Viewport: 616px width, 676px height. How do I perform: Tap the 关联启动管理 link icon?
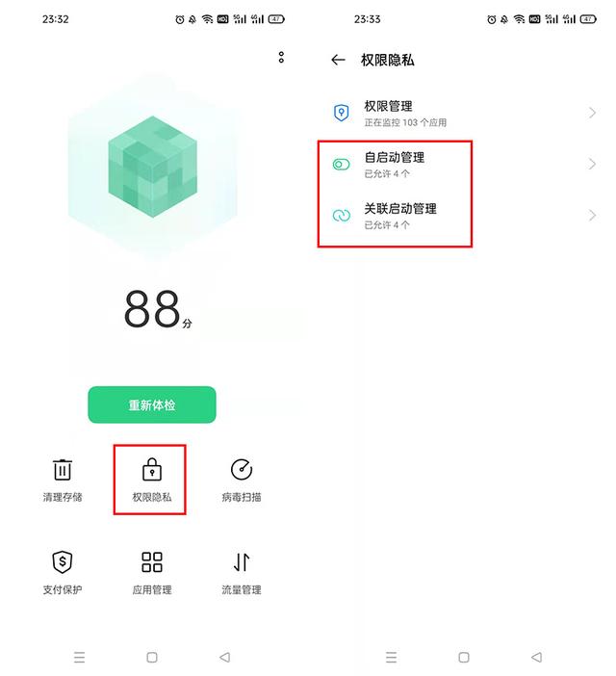341,215
